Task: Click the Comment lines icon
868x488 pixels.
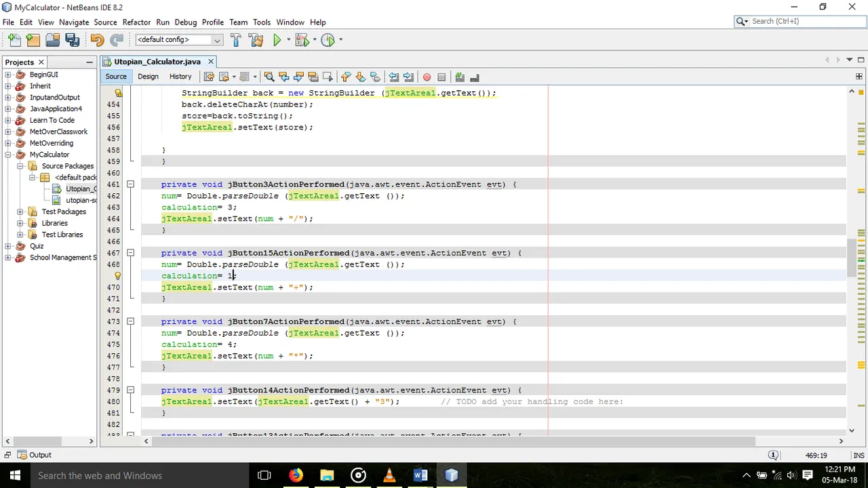Action: click(x=460, y=77)
